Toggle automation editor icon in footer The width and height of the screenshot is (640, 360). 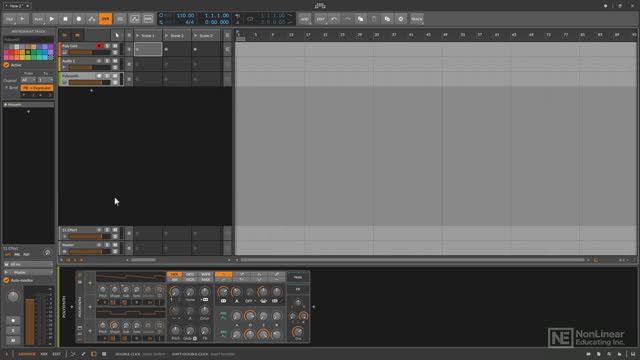tap(73, 354)
